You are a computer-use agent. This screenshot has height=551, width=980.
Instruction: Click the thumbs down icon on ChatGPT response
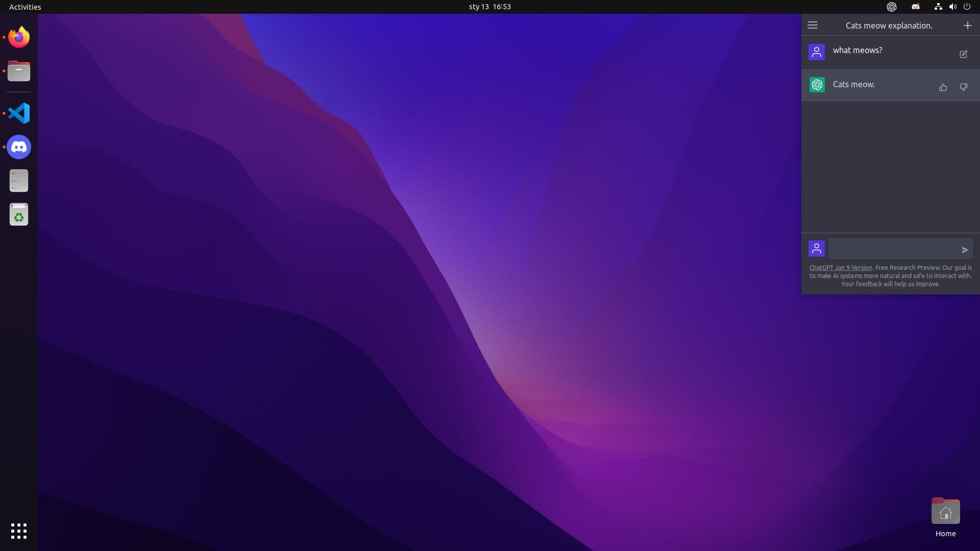coord(963,86)
